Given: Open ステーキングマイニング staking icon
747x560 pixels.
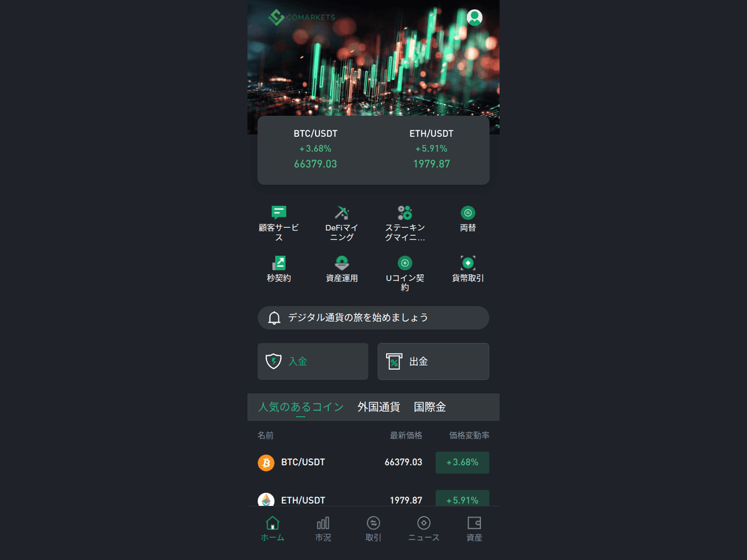Looking at the screenshot, I should coord(405,213).
